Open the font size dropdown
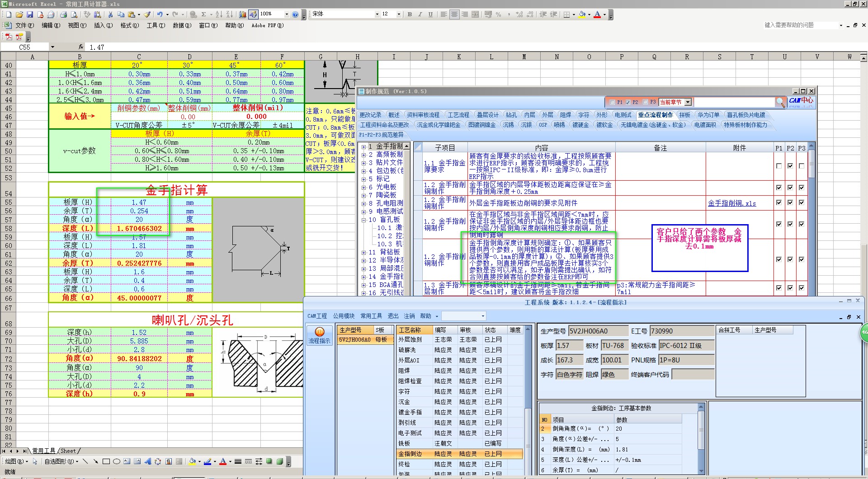 399,14
